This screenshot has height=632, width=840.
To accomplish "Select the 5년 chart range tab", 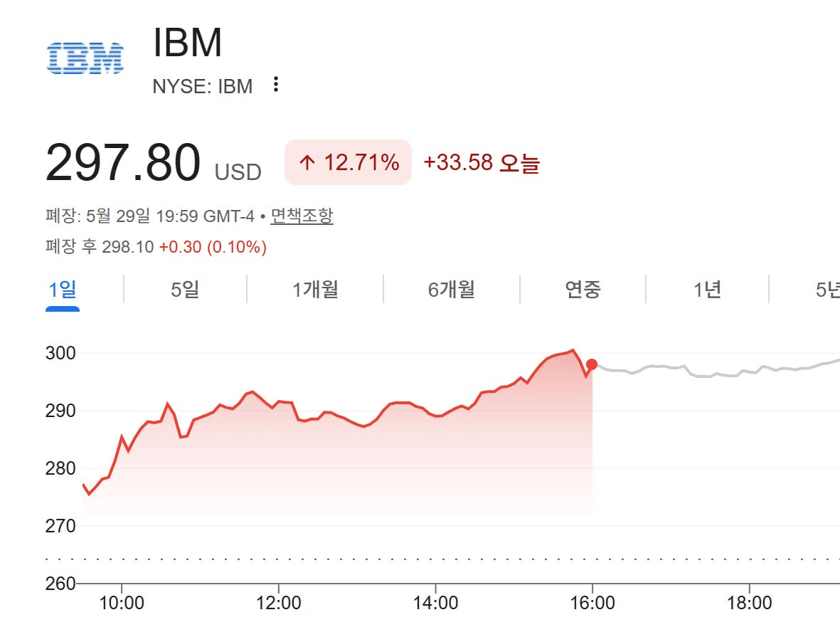I will [828, 290].
